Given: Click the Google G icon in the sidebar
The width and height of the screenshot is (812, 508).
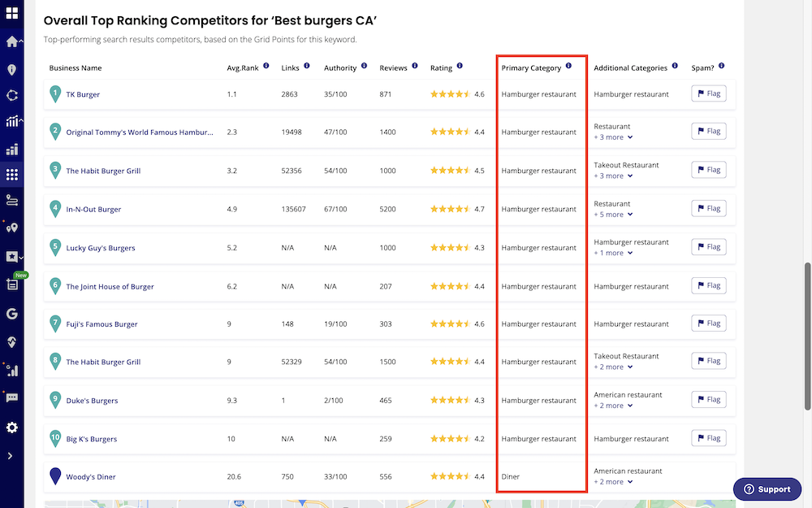Looking at the screenshot, I should coord(11,313).
